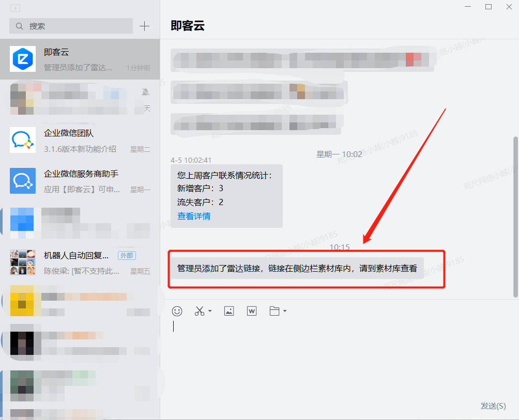Click the 发送(S) send button
The height and width of the screenshot is (420, 519).
pyautogui.click(x=493, y=406)
